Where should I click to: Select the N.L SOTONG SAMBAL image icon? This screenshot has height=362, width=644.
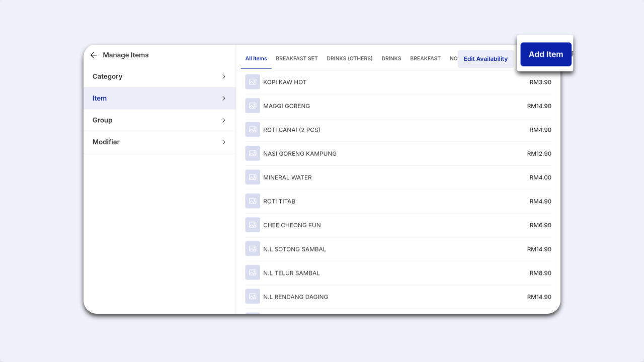click(x=253, y=249)
